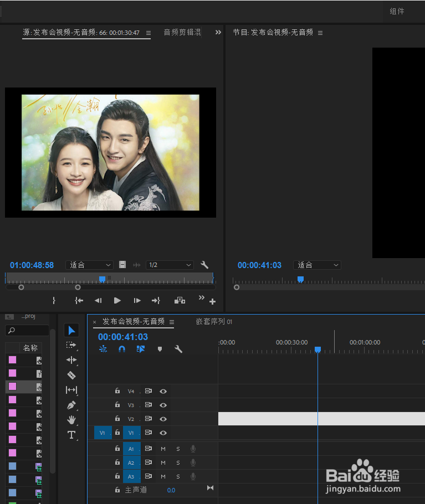Show hidden source panel tabs
425x504 pixels.
(218, 32)
